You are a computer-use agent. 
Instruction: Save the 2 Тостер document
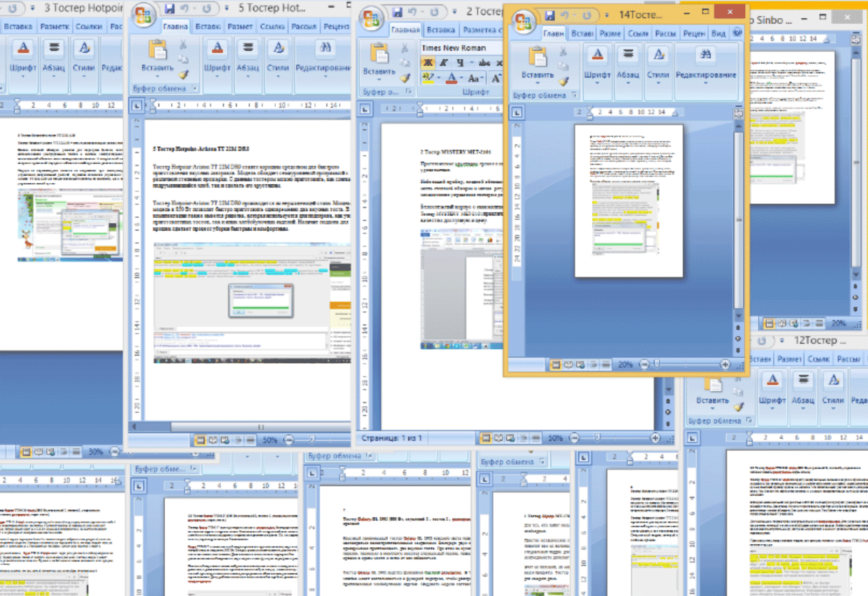397,11
